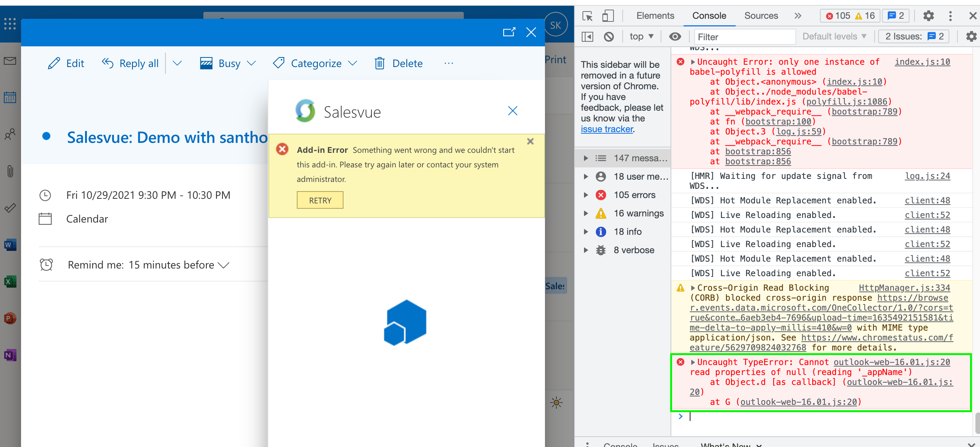Close the event dialog with X
Screen dimensions: 980x447
tap(531, 32)
